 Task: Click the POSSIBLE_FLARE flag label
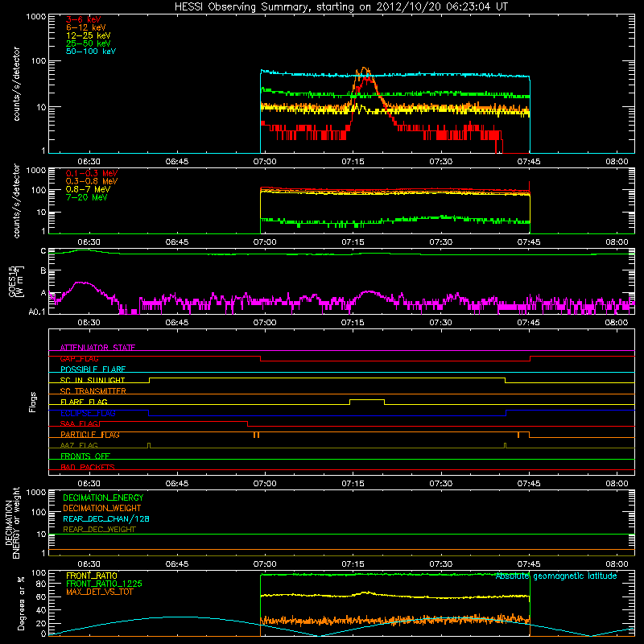(x=93, y=369)
